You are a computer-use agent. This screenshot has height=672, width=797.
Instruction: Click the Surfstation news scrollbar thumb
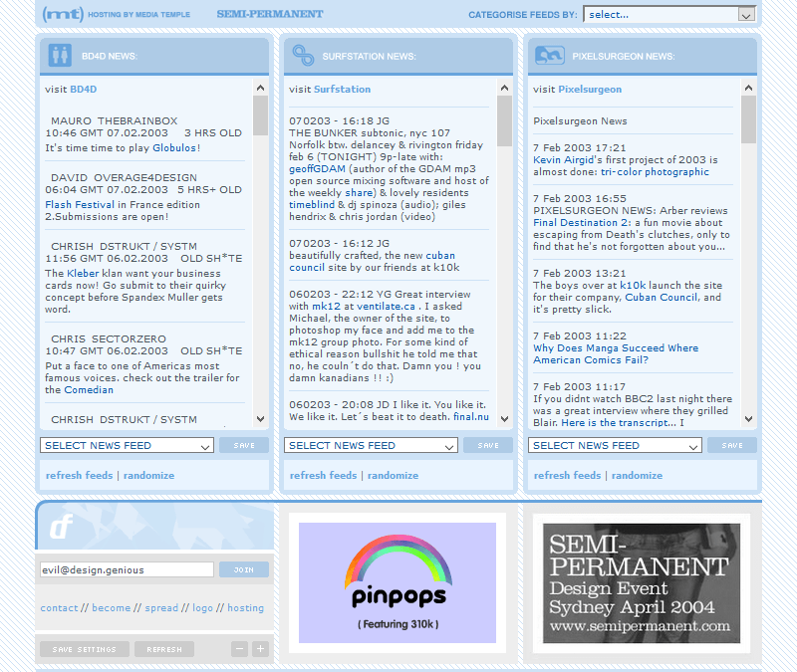point(504,120)
